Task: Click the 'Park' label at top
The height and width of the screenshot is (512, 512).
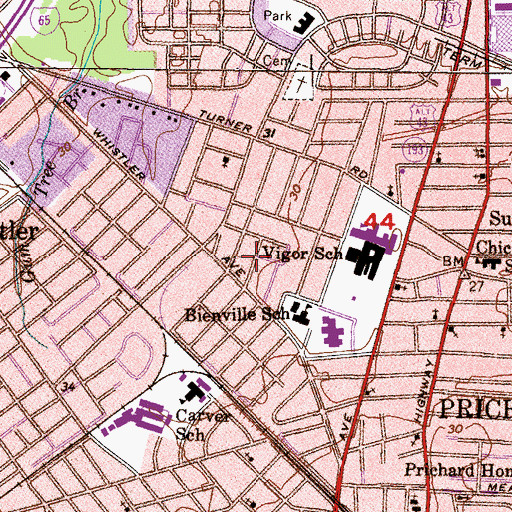Action: (278, 16)
